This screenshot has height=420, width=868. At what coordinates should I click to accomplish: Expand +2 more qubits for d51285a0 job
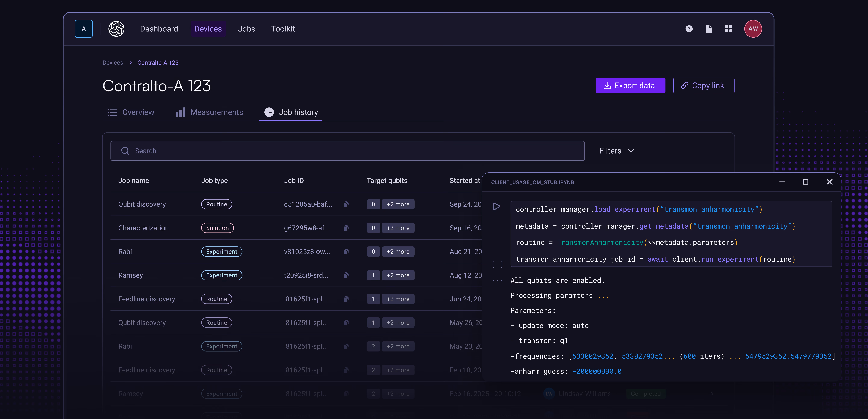pos(398,204)
